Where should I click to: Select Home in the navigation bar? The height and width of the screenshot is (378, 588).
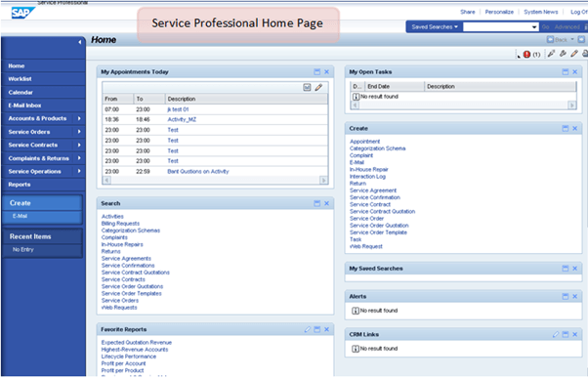click(x=17, y=65)
